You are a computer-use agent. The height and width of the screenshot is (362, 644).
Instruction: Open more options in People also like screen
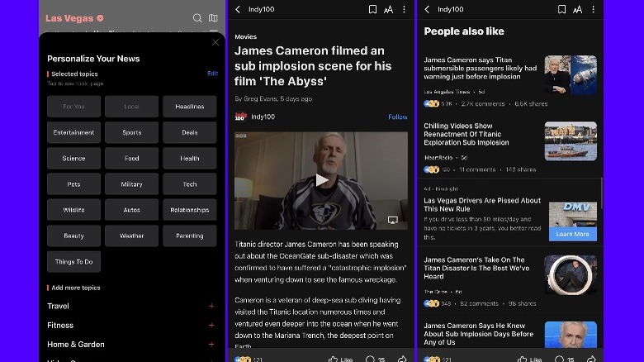pos(593,9)
